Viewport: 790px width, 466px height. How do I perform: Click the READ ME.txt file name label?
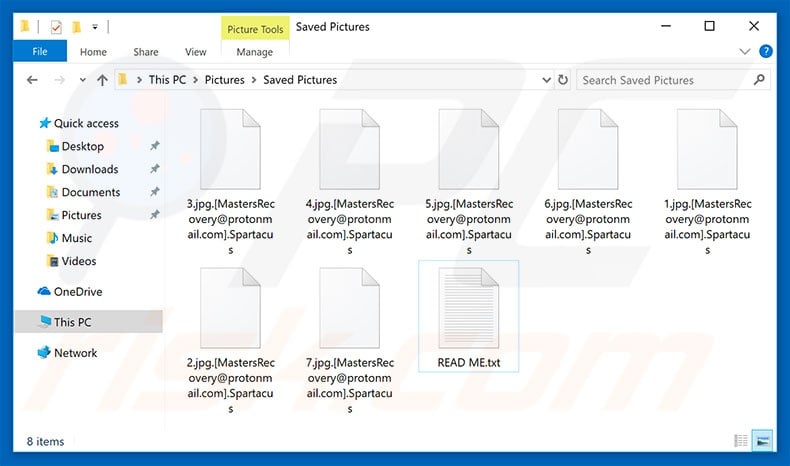coord(469,363)
